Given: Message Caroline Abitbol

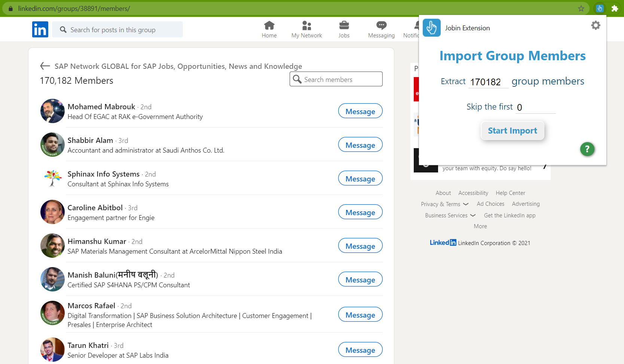Looking at the screenshot, I should (360, 212).
